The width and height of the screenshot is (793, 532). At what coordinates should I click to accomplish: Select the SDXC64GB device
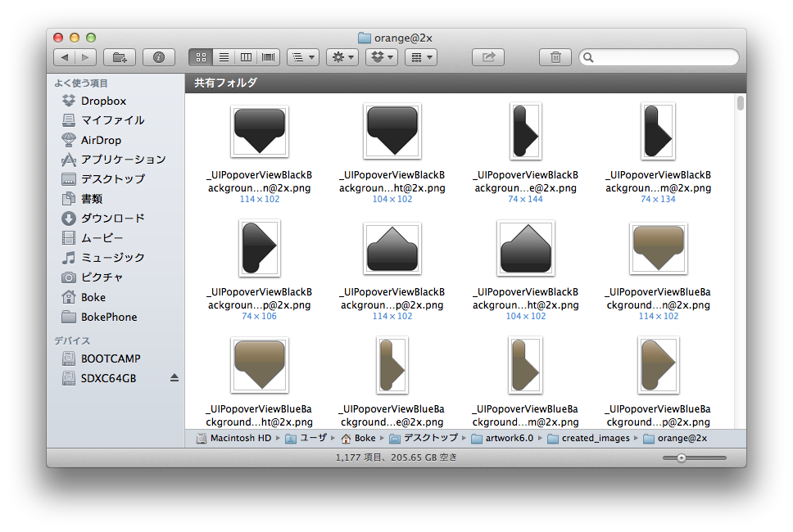[x=99, y=378]
